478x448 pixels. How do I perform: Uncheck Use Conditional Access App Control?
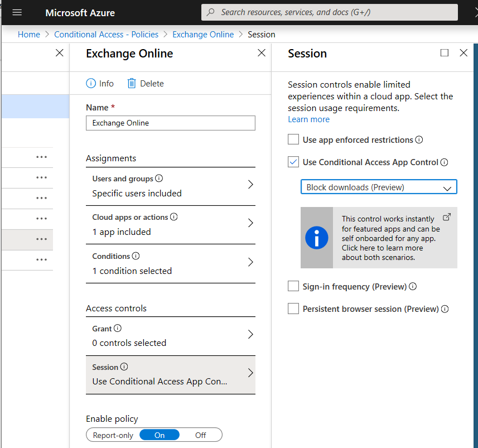(293, 162)
